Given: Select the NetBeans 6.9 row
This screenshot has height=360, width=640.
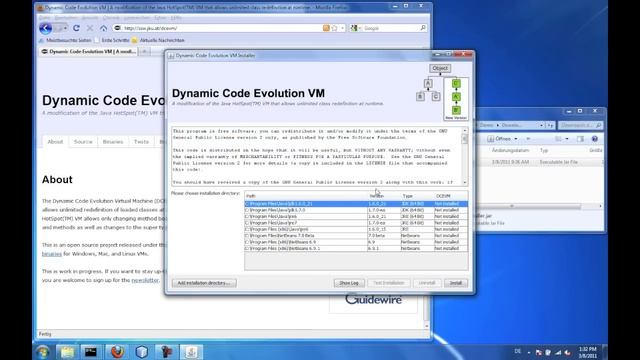Looking at the screenshot, I should (356, 242).
